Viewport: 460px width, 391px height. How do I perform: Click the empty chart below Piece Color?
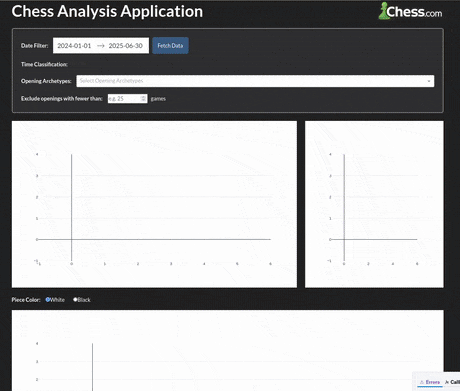[x=228, y=350]
